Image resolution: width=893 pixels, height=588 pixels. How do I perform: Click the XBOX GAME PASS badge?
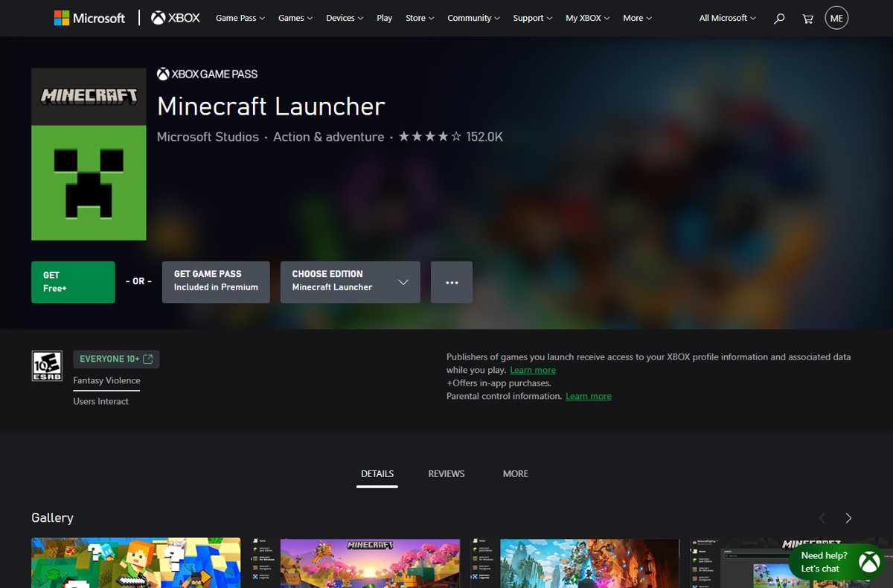207,74
